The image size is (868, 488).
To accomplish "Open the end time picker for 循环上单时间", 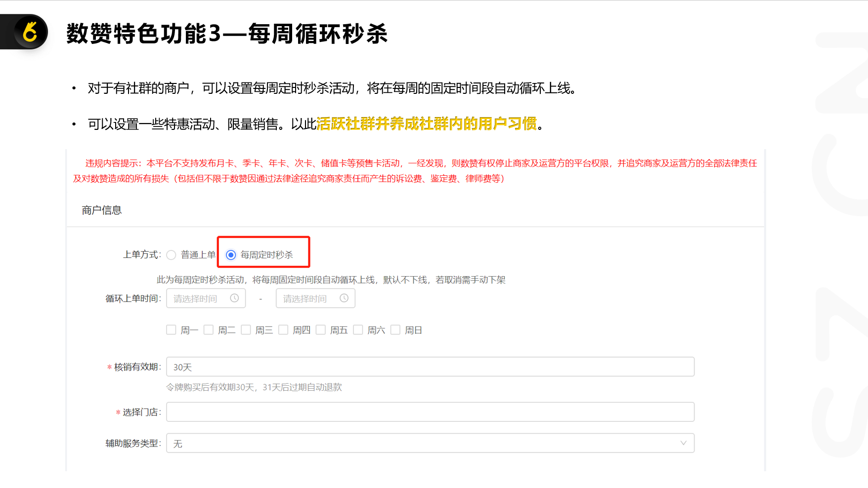I will click(315, 298).
